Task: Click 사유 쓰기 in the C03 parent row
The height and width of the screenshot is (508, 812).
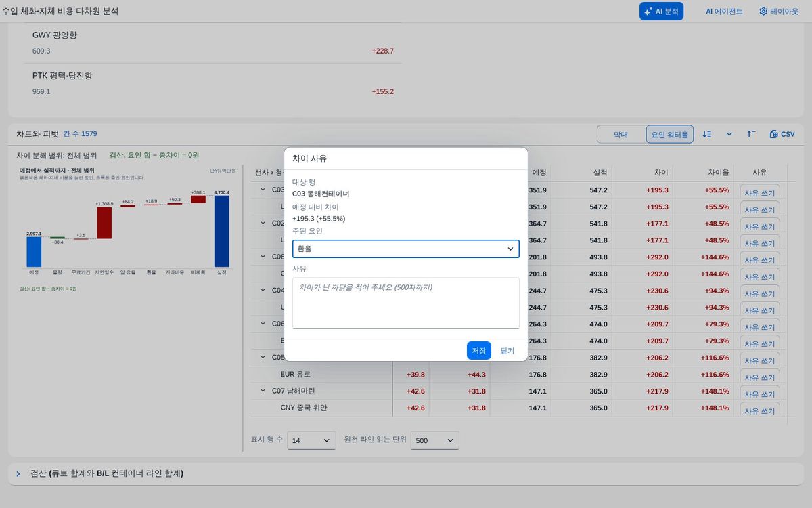Action: (x=760, y=192)
